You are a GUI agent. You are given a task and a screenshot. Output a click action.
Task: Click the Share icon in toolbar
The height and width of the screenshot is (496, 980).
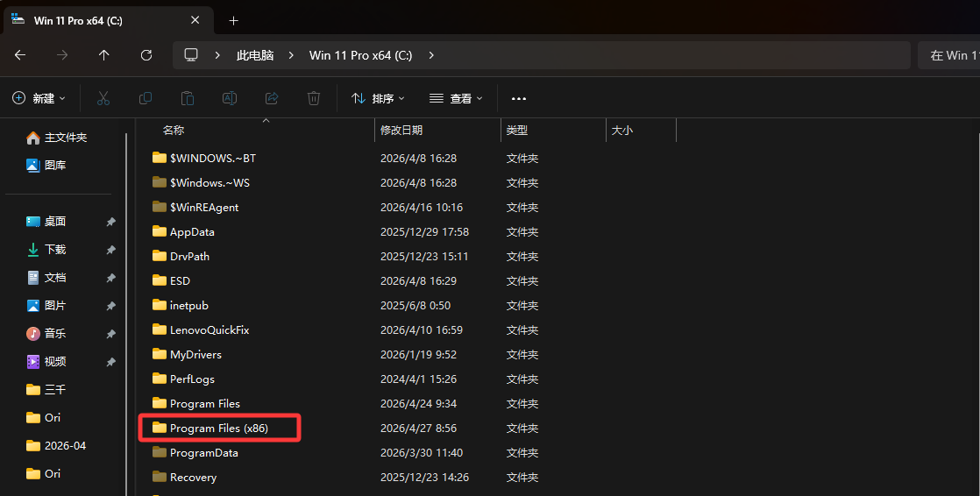point(272,98)
